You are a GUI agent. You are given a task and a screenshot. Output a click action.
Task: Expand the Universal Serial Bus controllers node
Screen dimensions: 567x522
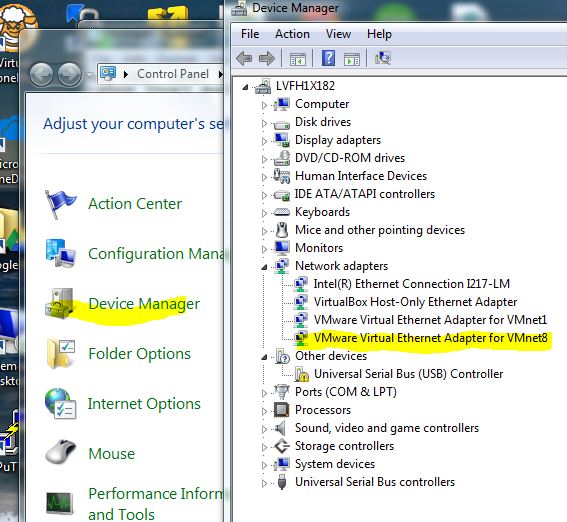point(264,483)
